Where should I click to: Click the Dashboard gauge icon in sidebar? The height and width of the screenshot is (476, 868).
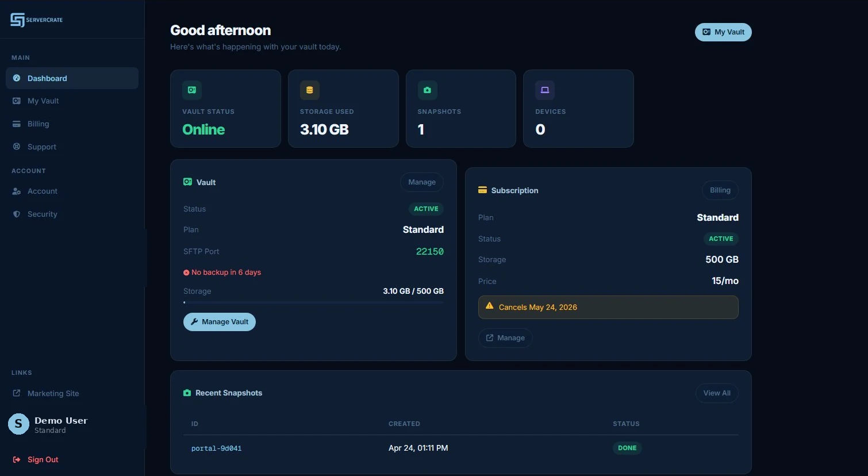pyautogui.click(x=17, y=78)
